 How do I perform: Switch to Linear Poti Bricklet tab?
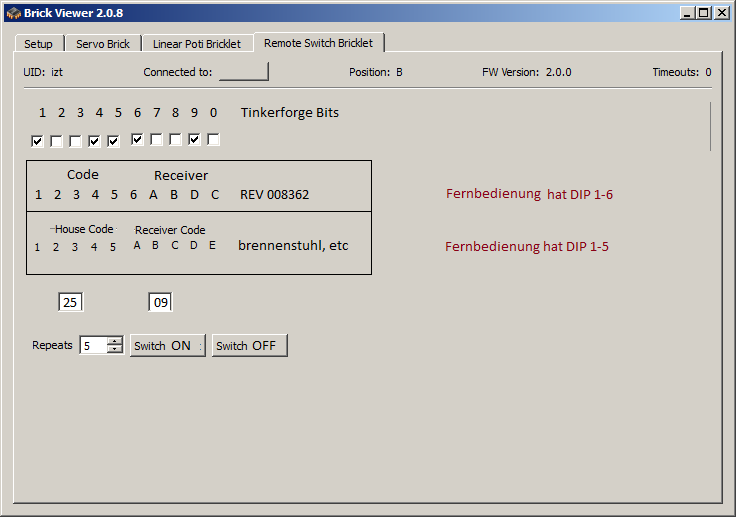(x=197, y=44)
